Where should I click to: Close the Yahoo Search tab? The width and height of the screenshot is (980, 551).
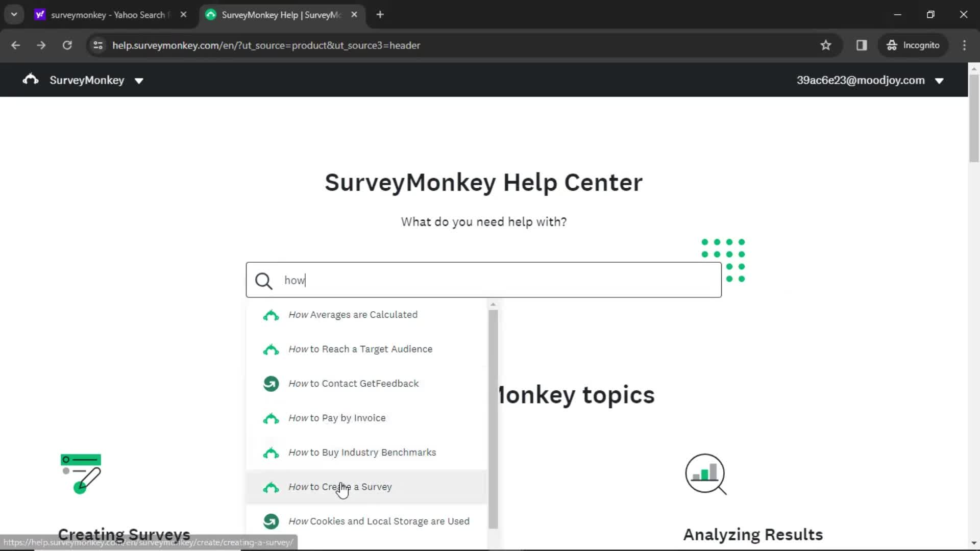pyautogui.click(x=184, y=15)
